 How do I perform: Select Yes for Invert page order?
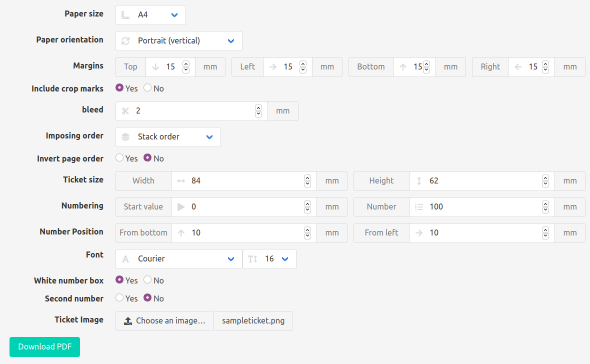coord(119,157)
